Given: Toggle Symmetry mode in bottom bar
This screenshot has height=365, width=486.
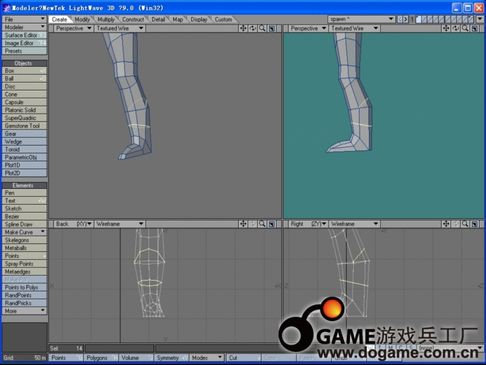Looking at the screenshot, I should tap(170, 358).
